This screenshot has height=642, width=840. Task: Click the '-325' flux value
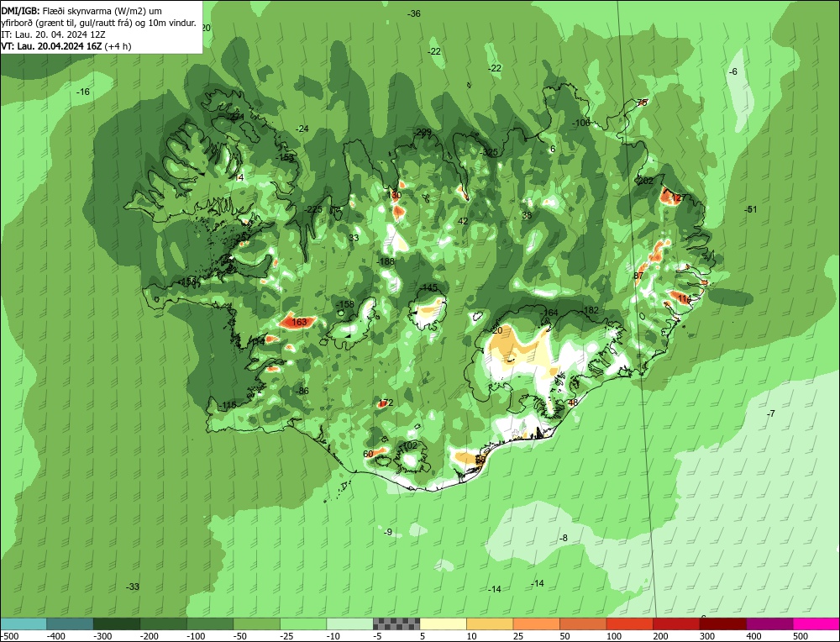[489, 153]
